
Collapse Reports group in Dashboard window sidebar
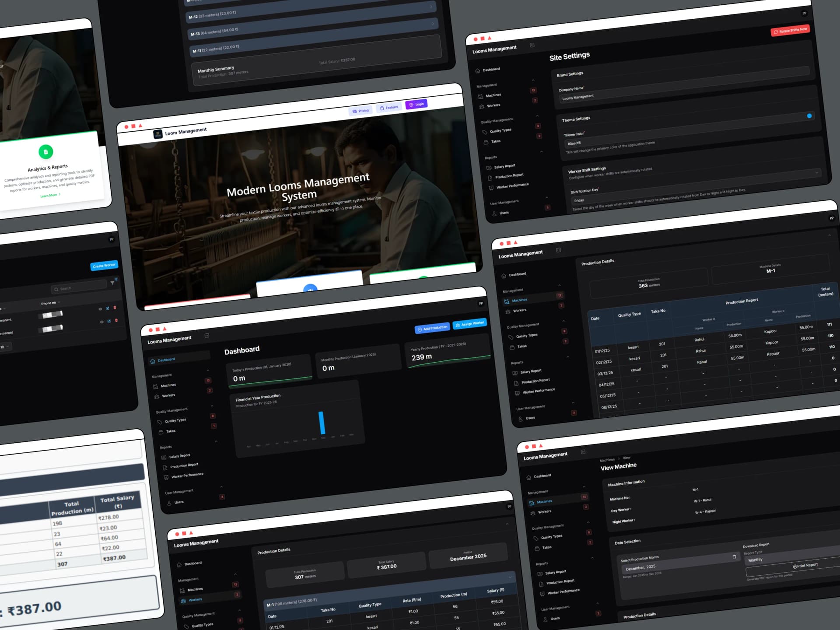216,441
